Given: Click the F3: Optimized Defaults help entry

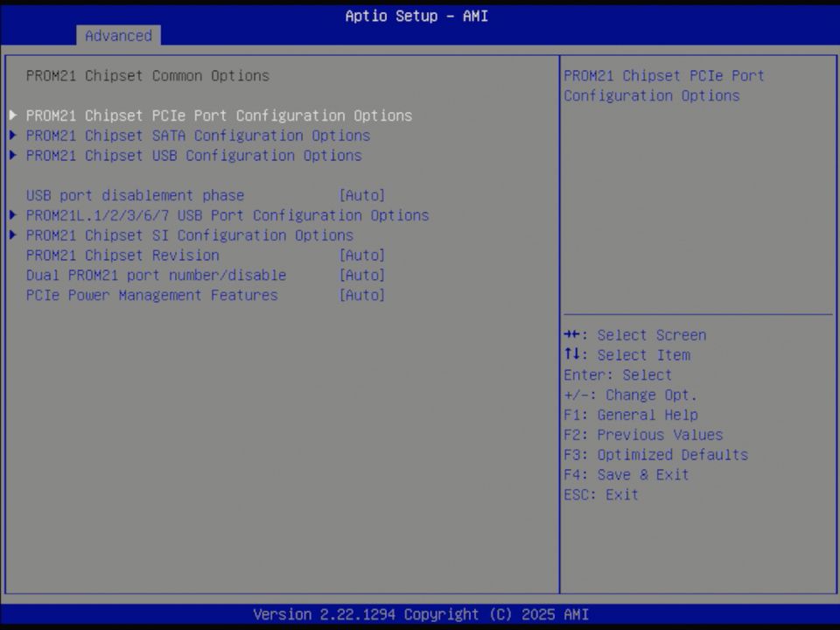Looking at the screenshot, I should pos(655,454).
